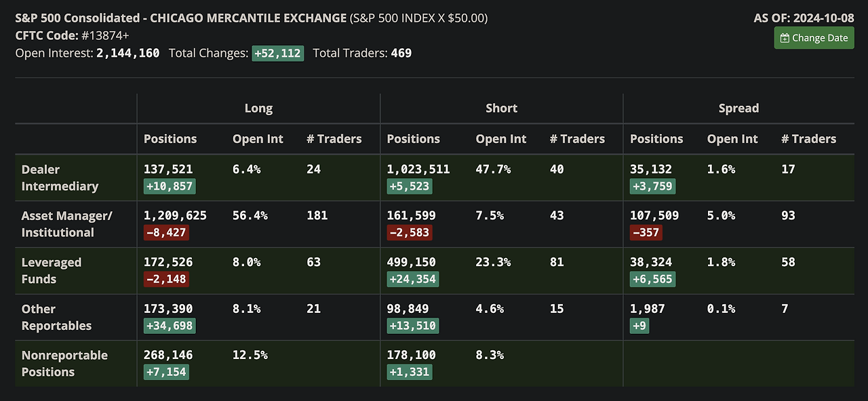Click the green +10,857 change badge
868x401 pixels.
coord(169,186)
